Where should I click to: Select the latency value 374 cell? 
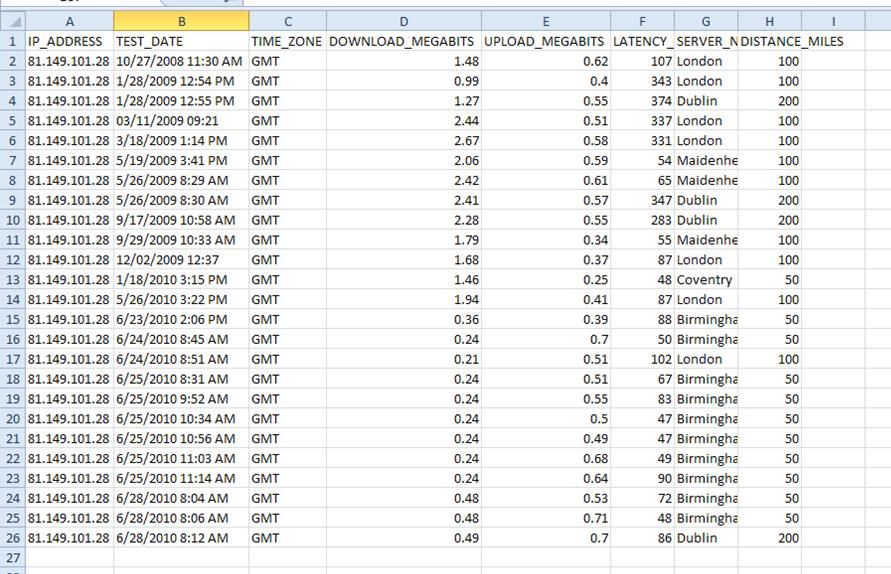[644, 100]
